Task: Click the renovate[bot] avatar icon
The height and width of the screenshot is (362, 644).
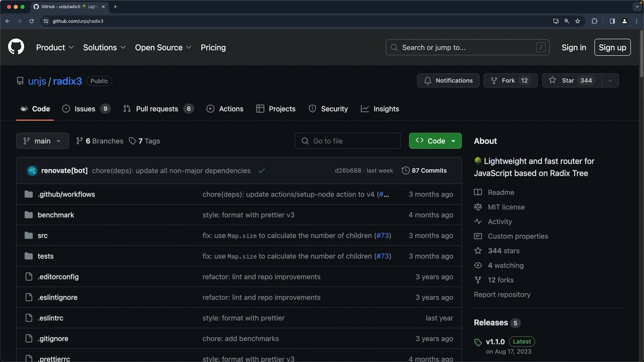Action: point(32,170)
